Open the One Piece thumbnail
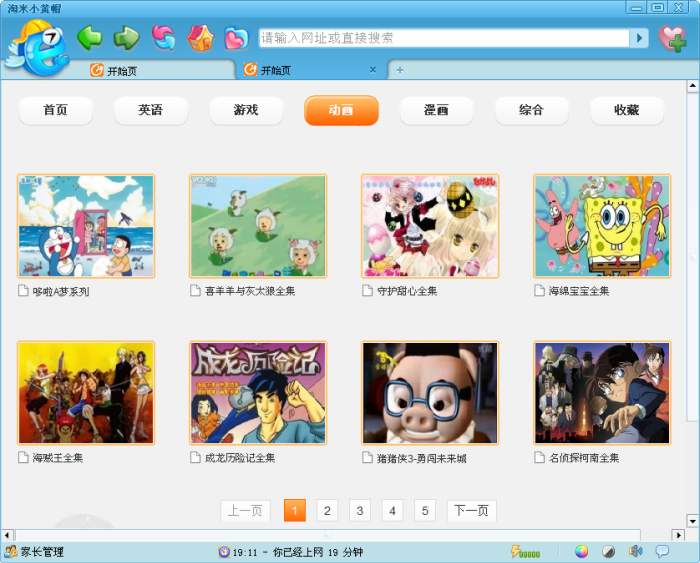This screenshot has height=563, width=700. click(x=86, y=393)
